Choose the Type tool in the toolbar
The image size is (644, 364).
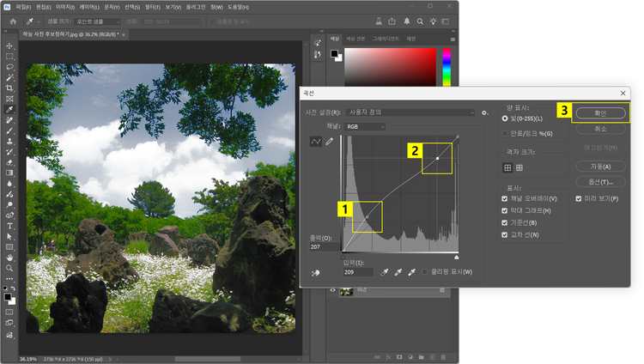(x=9, y=226)
